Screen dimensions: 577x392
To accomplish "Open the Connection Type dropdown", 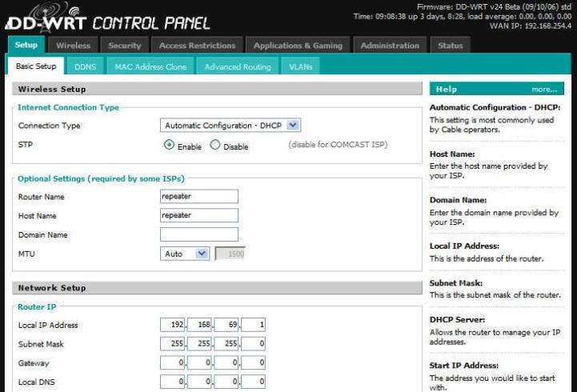I will pos(230,126).
